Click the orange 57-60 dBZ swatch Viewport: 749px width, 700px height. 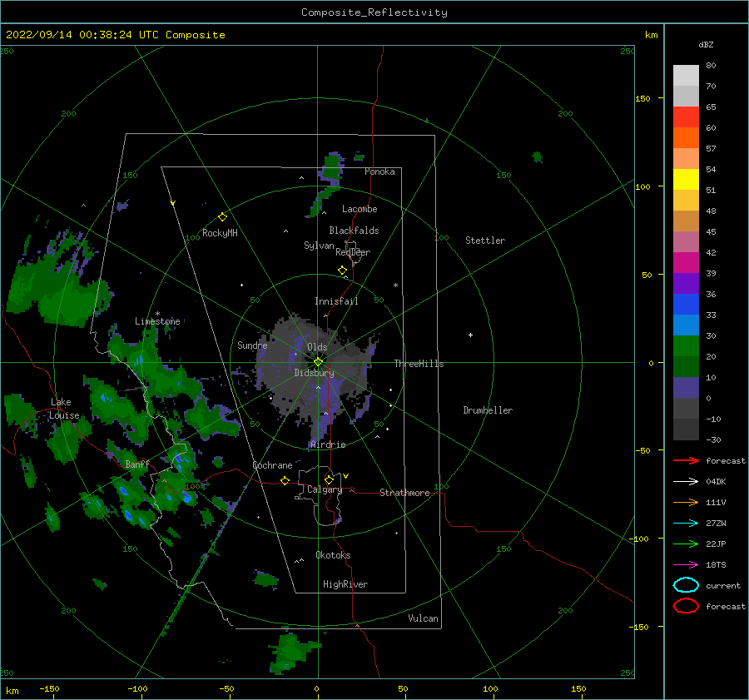point(686,137)
